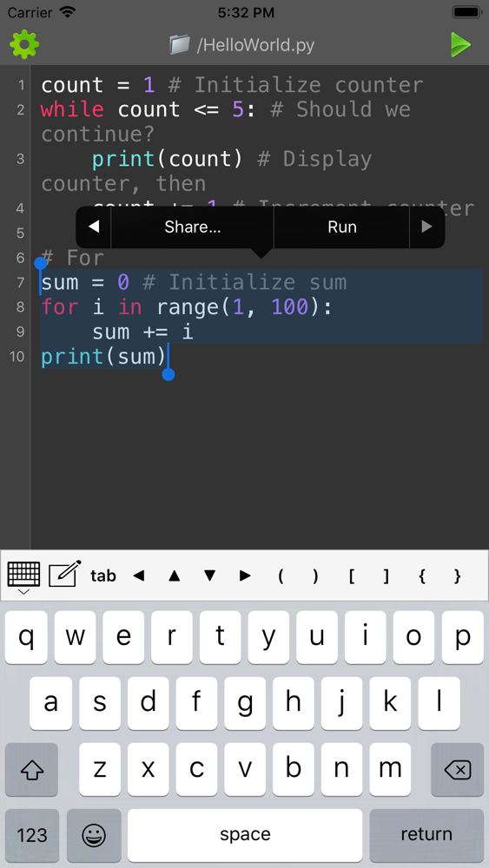Insert an opening square bracket

[x=351, y=575]
